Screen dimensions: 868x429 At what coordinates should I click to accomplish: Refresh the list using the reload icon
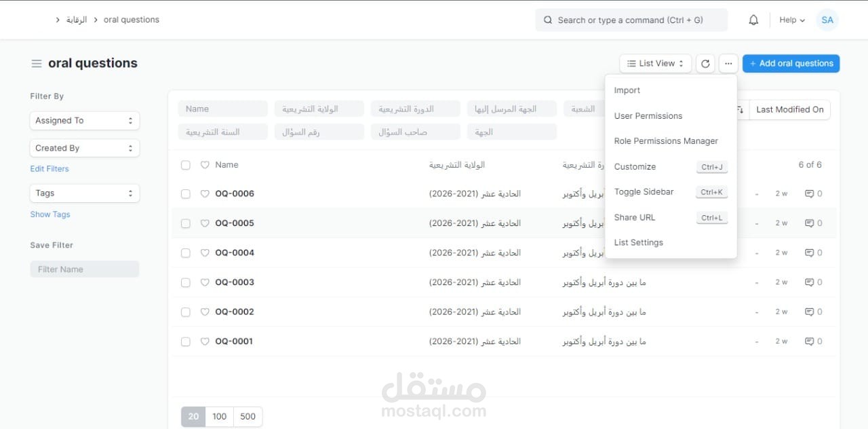705,63
